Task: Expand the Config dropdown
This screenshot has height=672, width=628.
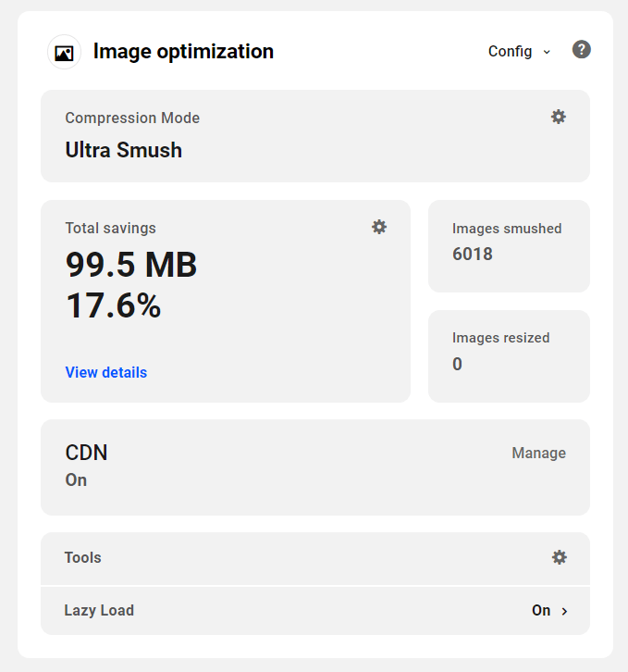Action: [x=519, y=52]
